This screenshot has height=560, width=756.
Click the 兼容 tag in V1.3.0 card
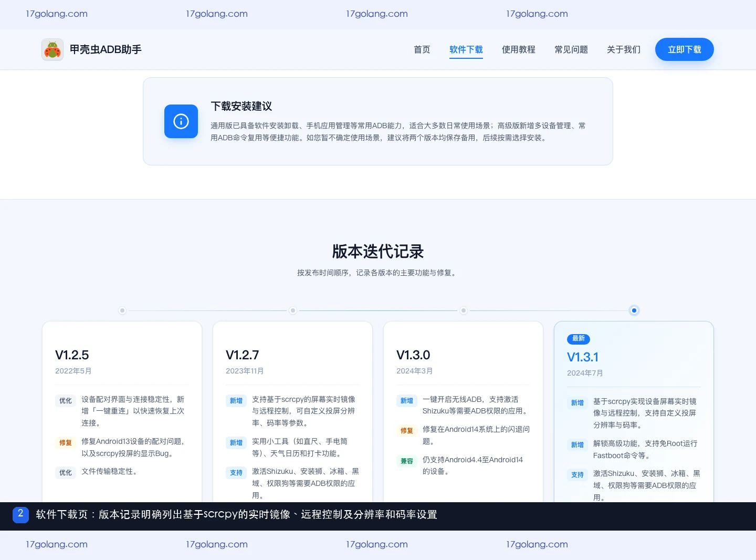pos(407,461)
